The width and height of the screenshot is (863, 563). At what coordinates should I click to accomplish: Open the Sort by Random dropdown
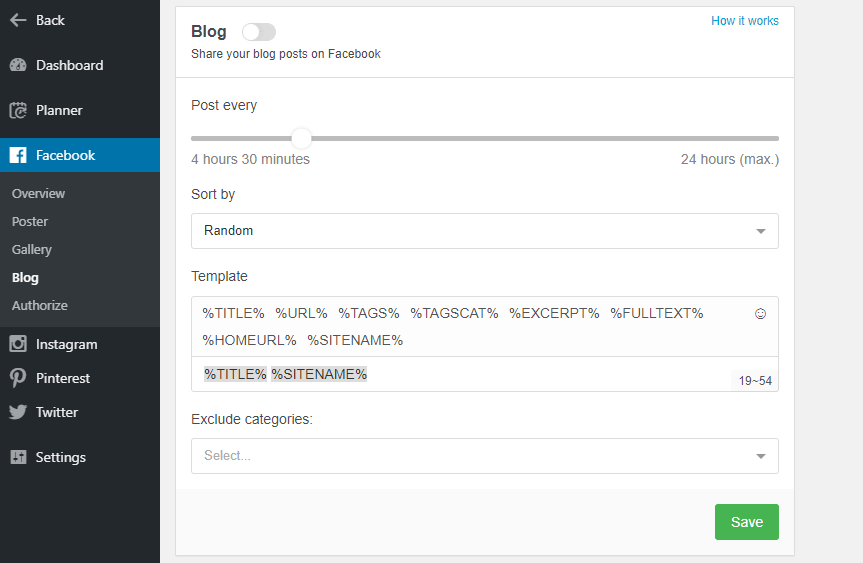(x=484, y=231)
